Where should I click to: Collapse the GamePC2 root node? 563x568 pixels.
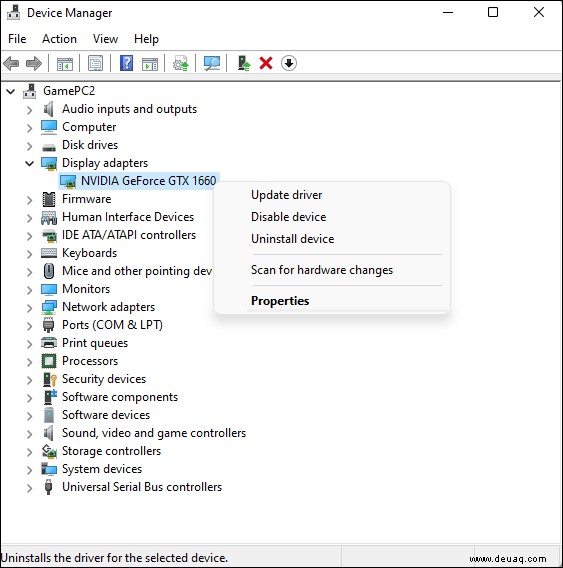(x=11, y=91)
